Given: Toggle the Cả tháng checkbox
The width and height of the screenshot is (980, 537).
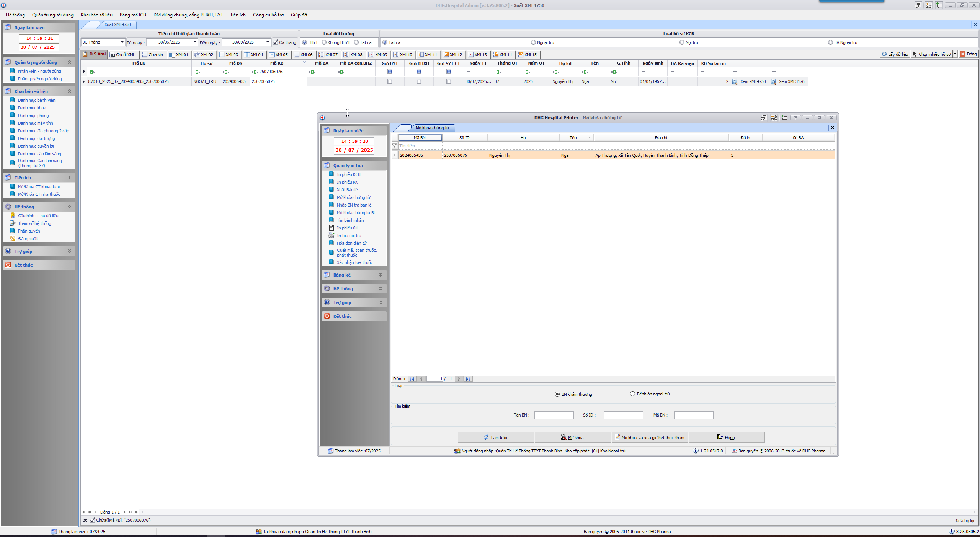Looking at the screenshot, I should [275, 42].
